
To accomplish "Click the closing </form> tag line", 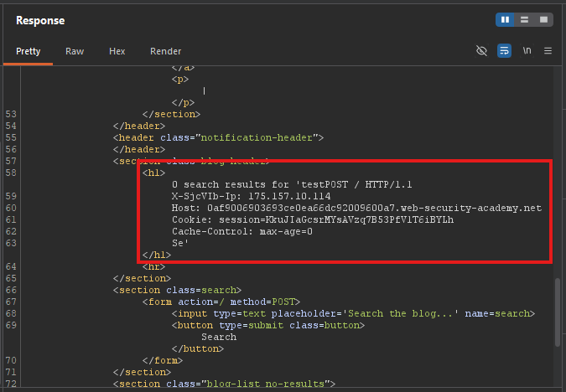I will point(163,360).
